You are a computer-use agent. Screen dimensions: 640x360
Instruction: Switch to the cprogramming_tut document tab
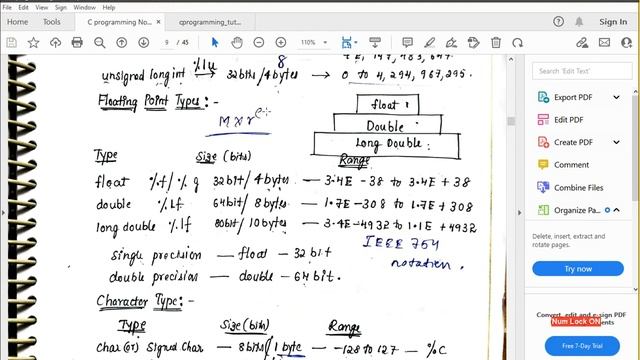(210, 22)
